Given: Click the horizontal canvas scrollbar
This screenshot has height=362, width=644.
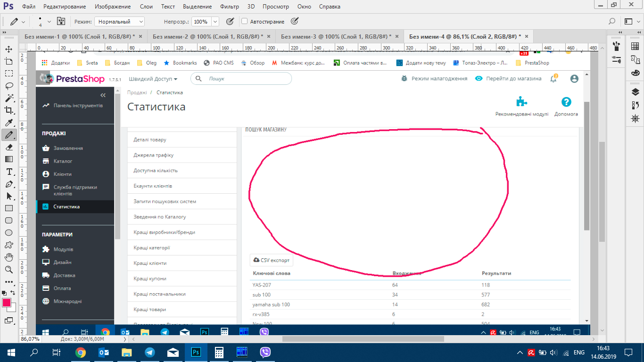Looking at the screenshot, I should [363, 339].
